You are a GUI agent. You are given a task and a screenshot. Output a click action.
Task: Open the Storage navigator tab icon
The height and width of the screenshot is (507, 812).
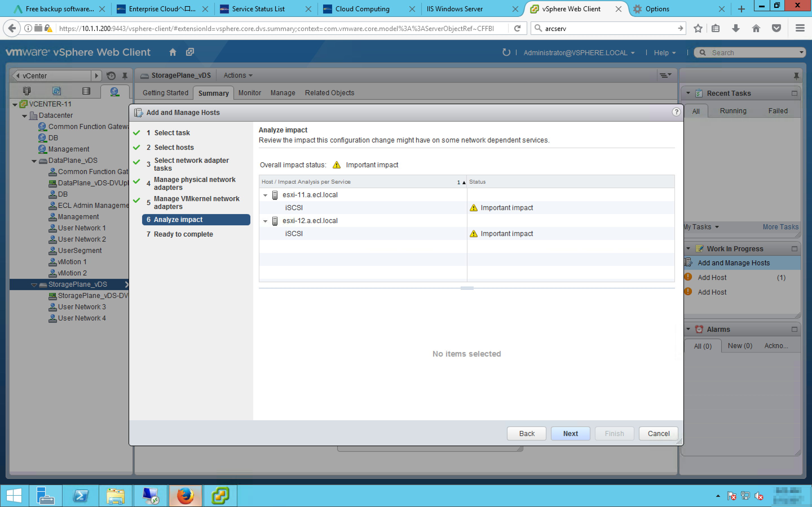pyautogui.click(x=86, y=91)
